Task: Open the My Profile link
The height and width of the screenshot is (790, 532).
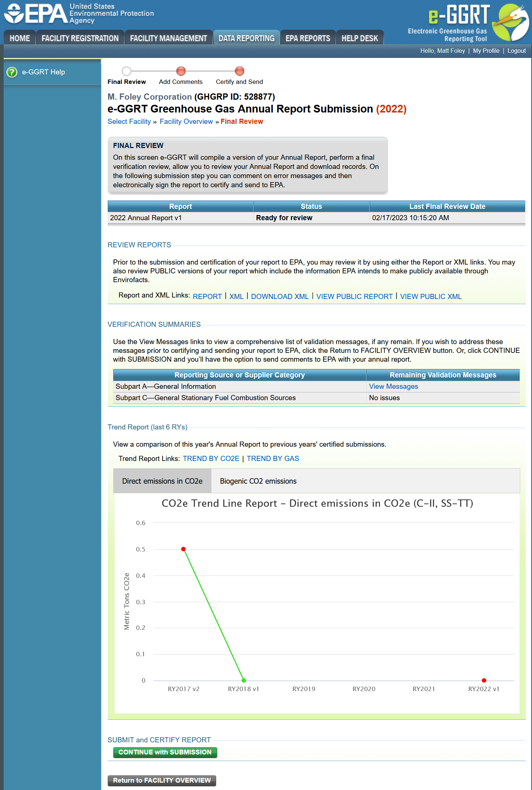Action: [486, 51]
